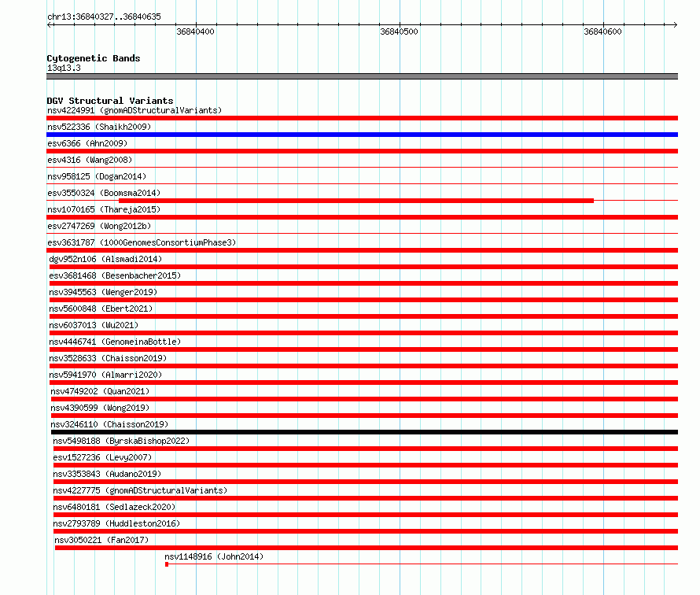Open nsv5941970 (Almarri2020) variant
700x595 pixels.
(x=105, y=375)
